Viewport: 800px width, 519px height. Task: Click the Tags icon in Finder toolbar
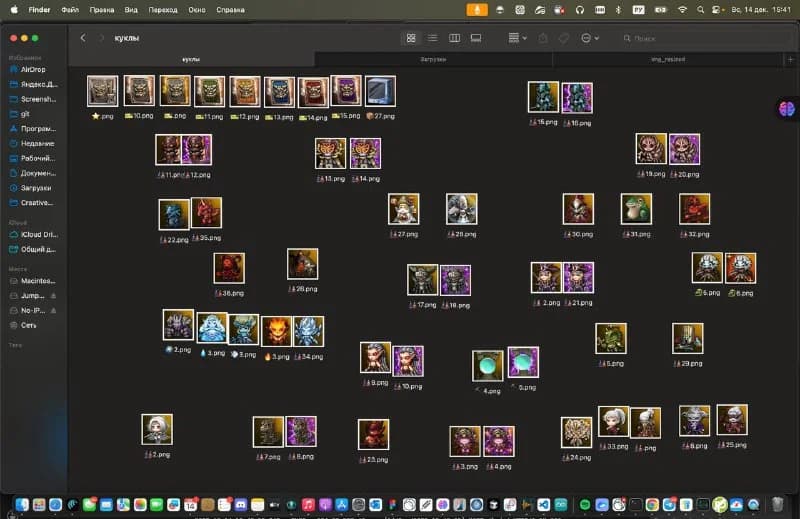(x=564, y=38)
